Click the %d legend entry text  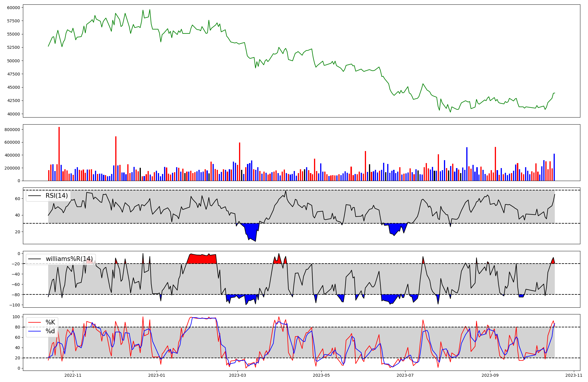pyautogui.click(x=50, y=331)
